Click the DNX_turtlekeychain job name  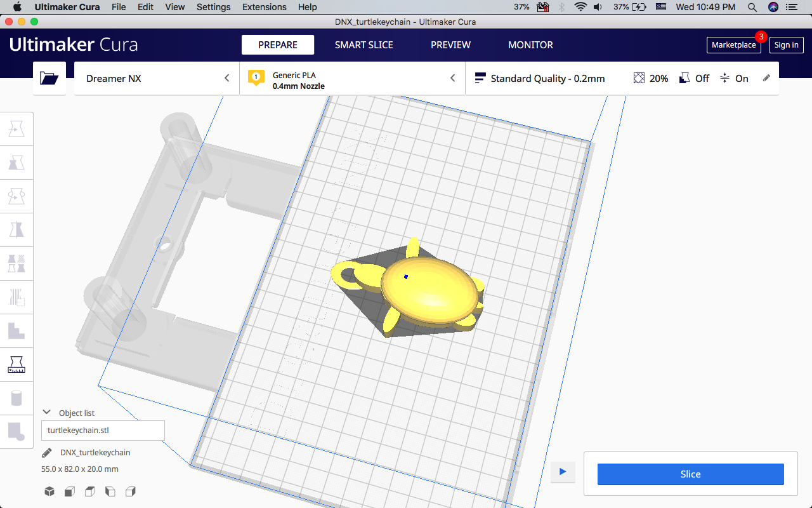[x=95, y=453]
